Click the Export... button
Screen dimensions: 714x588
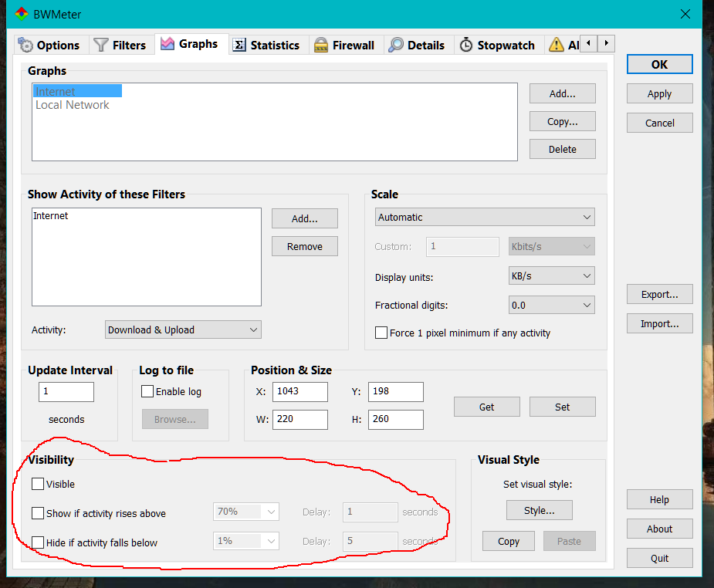(x=659, y=295)
